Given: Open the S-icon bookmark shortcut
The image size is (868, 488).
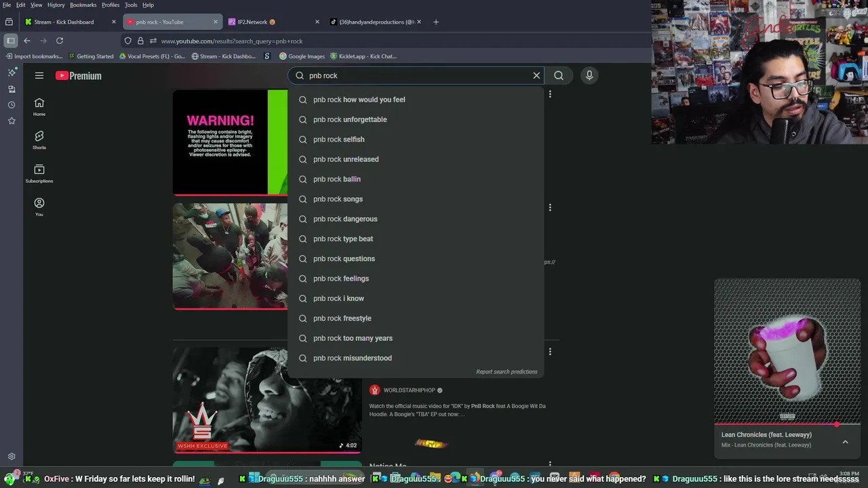Looking at the screenshot, I should pos(267,56).
